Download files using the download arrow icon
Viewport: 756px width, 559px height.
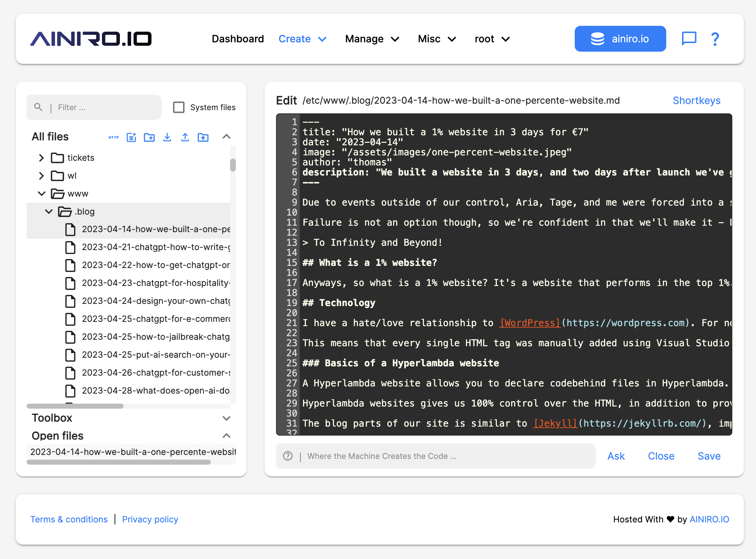tap(167, 137)
